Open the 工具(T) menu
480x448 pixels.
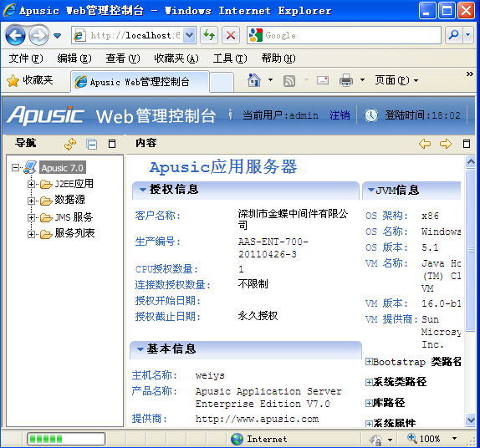(x=230, y=59)
